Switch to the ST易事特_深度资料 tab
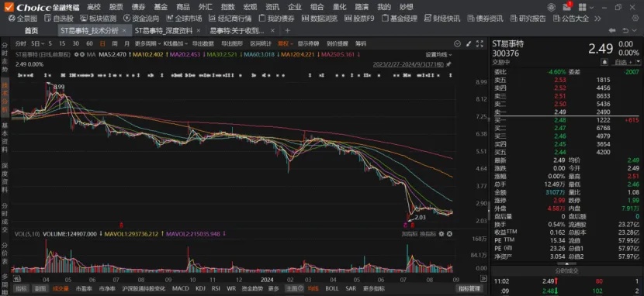 coord(164,31)
